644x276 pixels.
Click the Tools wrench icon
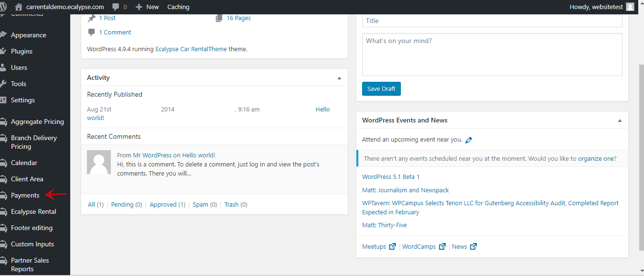(3, 84)
